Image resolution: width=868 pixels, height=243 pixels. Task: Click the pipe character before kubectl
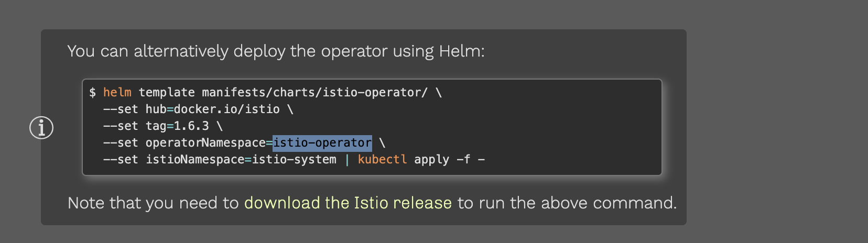pos(347,159)
